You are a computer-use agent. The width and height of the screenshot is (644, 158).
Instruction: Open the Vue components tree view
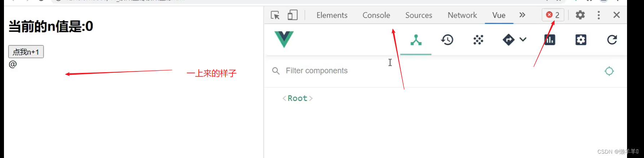click(x=416, y=40)
